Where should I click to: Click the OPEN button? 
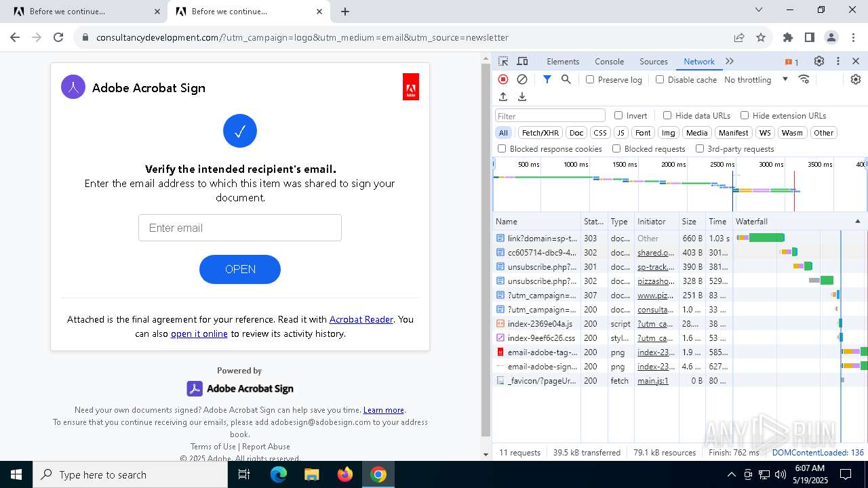click(240, 269)
